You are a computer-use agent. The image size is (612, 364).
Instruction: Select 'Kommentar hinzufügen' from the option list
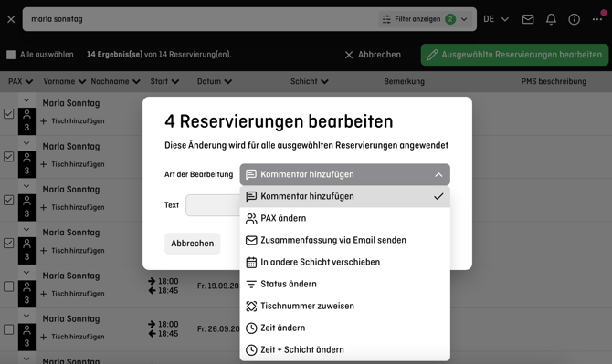[x=344, y=196]
